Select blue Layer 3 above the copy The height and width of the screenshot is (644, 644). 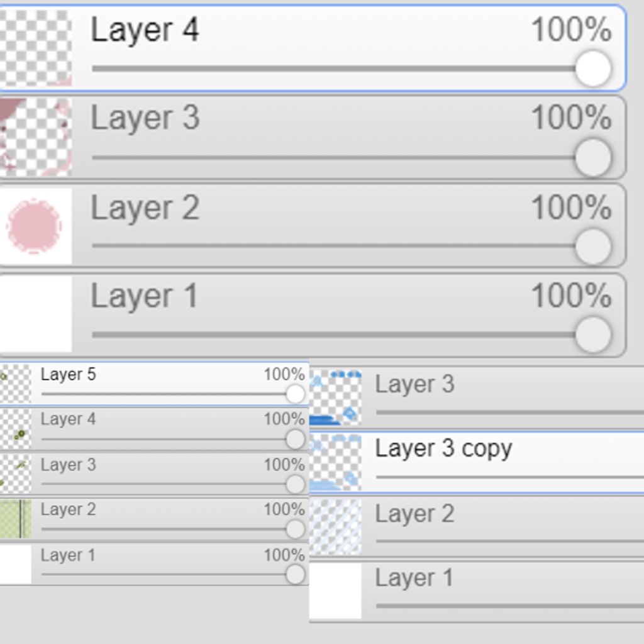(x=414, y=384)
